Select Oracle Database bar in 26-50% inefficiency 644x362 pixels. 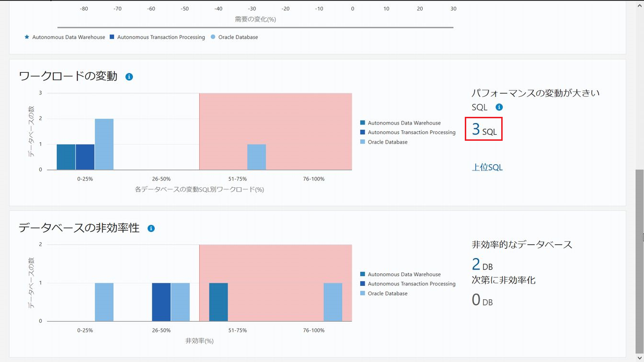point(180,302)
